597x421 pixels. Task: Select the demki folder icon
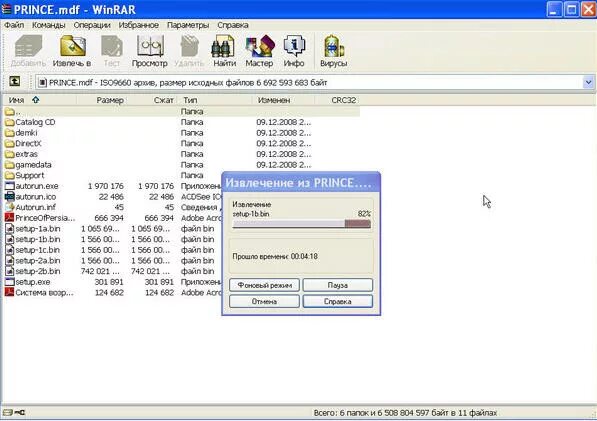click(10, 133)
